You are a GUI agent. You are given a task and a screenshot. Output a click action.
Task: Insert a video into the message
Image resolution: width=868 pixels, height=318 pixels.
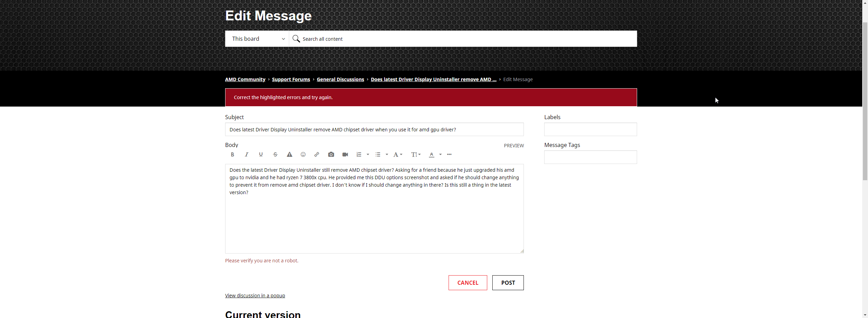[x=345, y=154]
